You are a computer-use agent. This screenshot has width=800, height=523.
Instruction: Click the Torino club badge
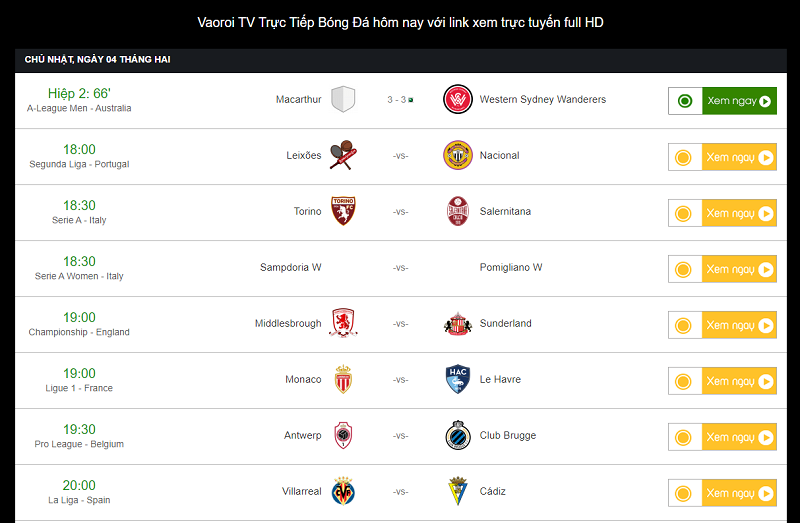pos(343,211)
